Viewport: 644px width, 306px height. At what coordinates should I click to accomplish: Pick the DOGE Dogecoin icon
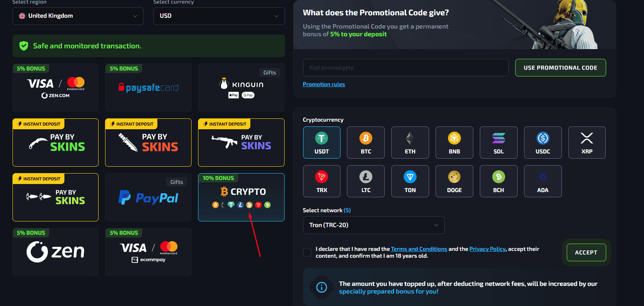454,181
